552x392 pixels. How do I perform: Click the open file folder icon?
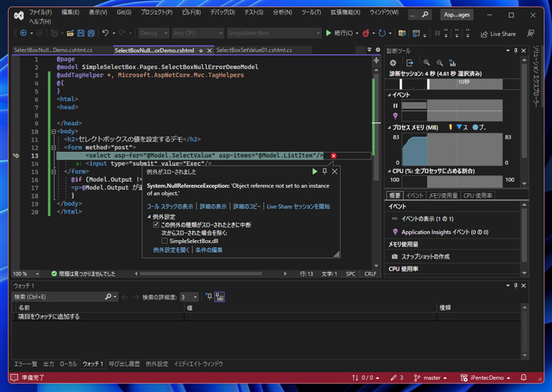70,33
